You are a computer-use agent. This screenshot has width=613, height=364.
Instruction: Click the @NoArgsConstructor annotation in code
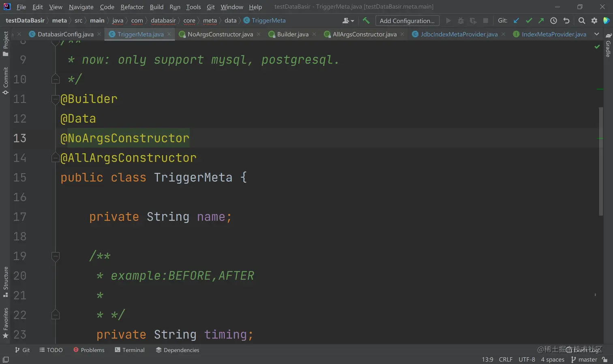click(125, 138)
